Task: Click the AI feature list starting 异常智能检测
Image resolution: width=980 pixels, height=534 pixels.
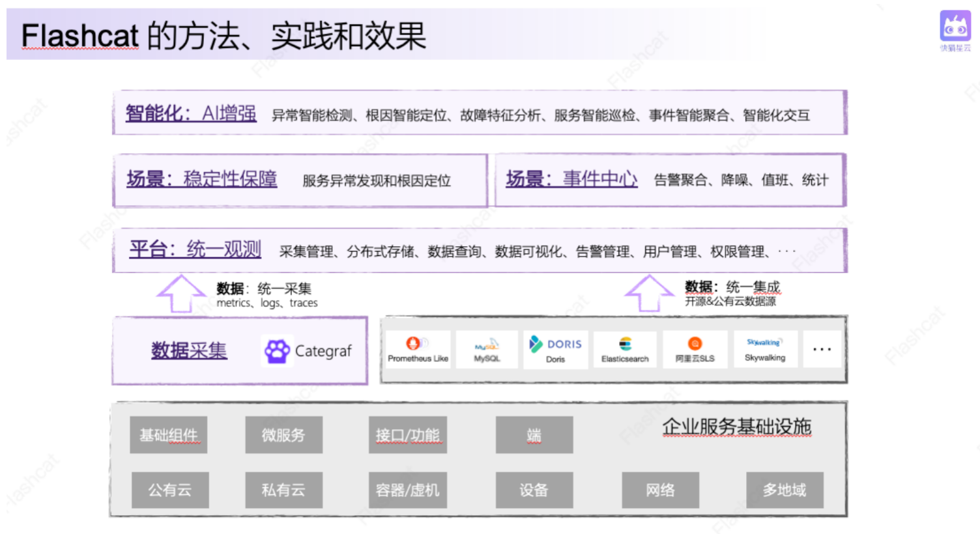Action: click(x=541, y=115)
